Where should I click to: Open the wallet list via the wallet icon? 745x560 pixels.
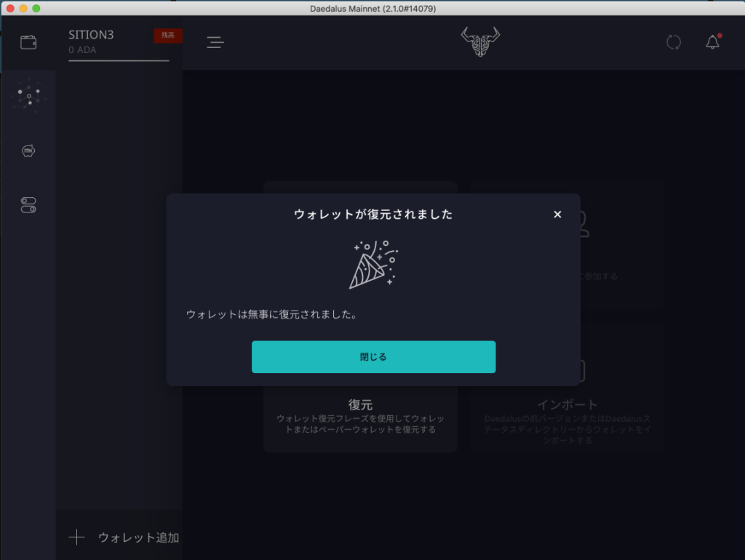click(x=28, y=41)
